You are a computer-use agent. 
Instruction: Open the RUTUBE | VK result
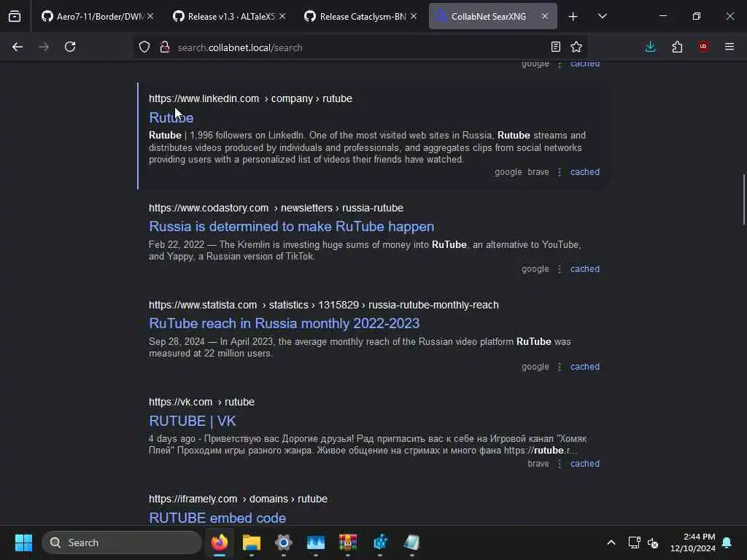click(193, 421)
